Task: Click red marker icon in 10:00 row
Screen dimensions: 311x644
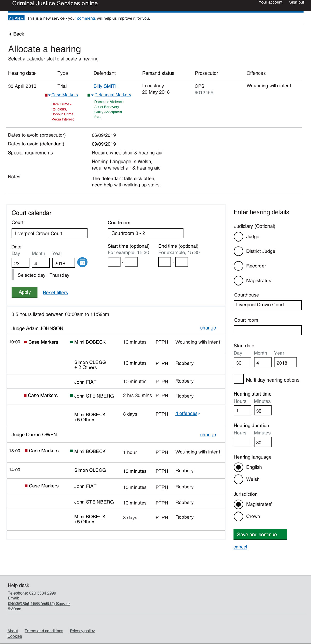Action: [26, 342]
